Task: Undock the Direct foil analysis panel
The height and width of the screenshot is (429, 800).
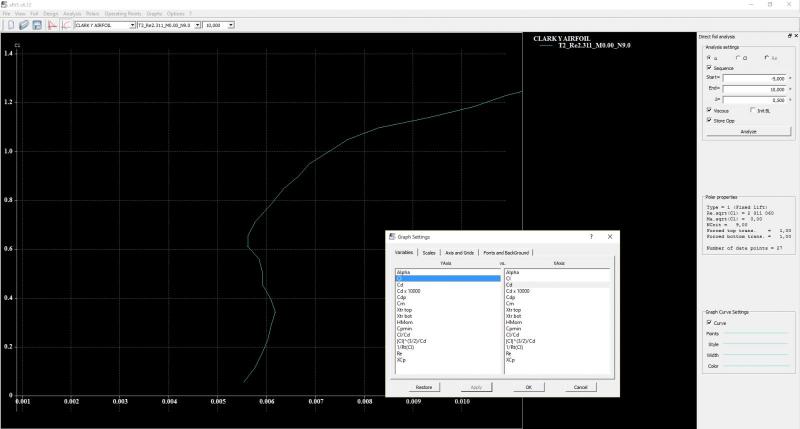Action: pyautogui.click(x=788, y=36)
